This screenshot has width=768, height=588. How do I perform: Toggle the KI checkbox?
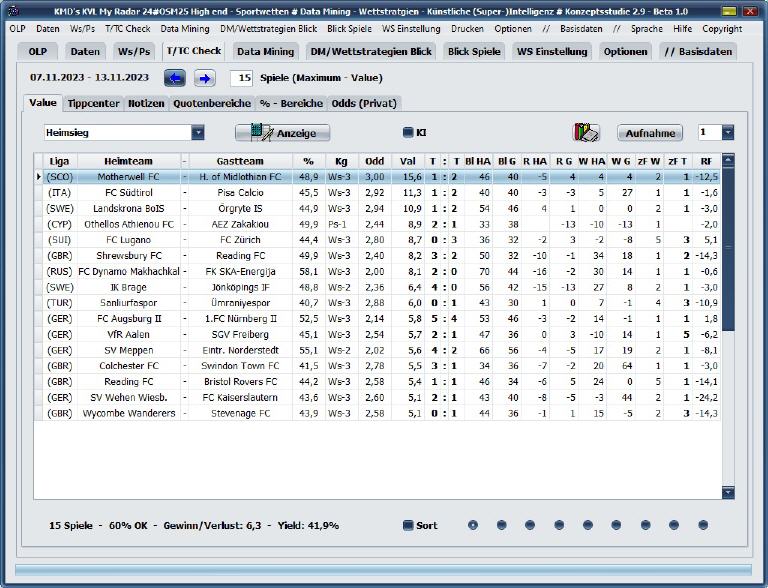click(408, 132)
